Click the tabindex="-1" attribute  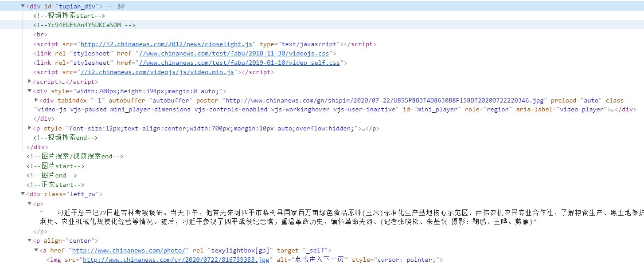coord(81,101)
